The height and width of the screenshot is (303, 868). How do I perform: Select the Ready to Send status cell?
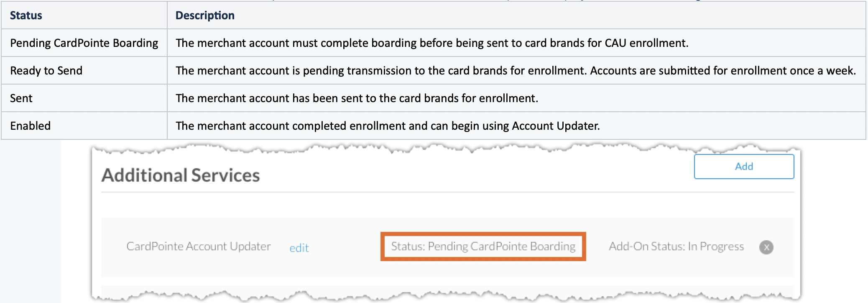click(x=84, y=70)
